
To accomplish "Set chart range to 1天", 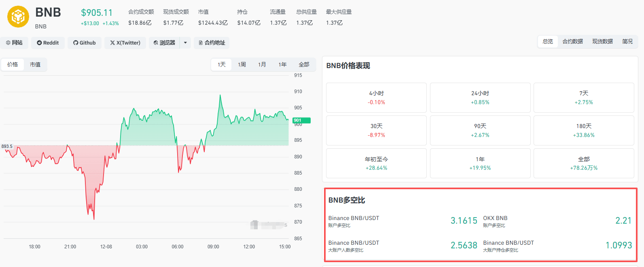I will pos(222,64).
